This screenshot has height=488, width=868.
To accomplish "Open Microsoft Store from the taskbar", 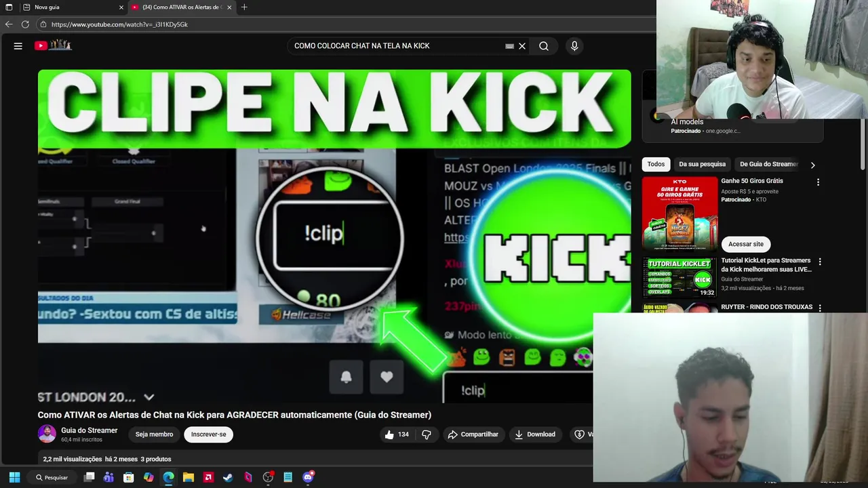I will 128,477.
